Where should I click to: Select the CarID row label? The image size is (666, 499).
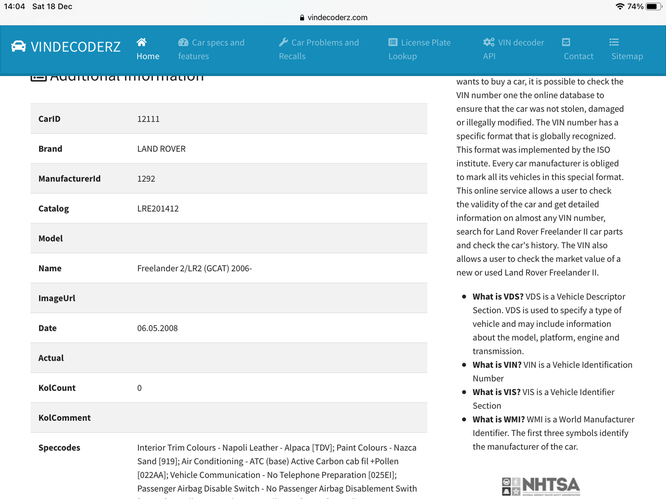[49, 119]
